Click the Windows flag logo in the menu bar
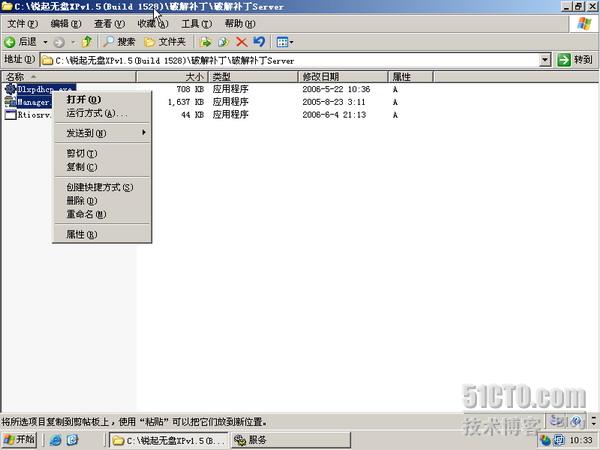This screenshot has height=450, width=600. click(584, 24)
